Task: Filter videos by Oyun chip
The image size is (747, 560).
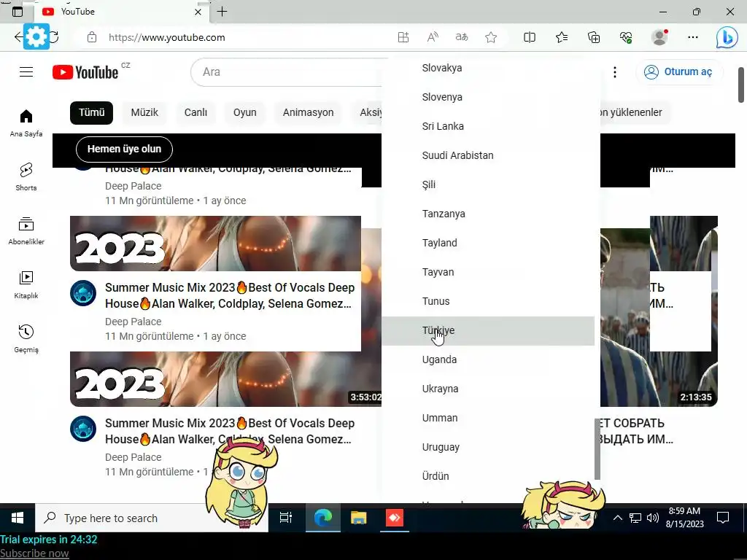Action: [x=245, y=112]
